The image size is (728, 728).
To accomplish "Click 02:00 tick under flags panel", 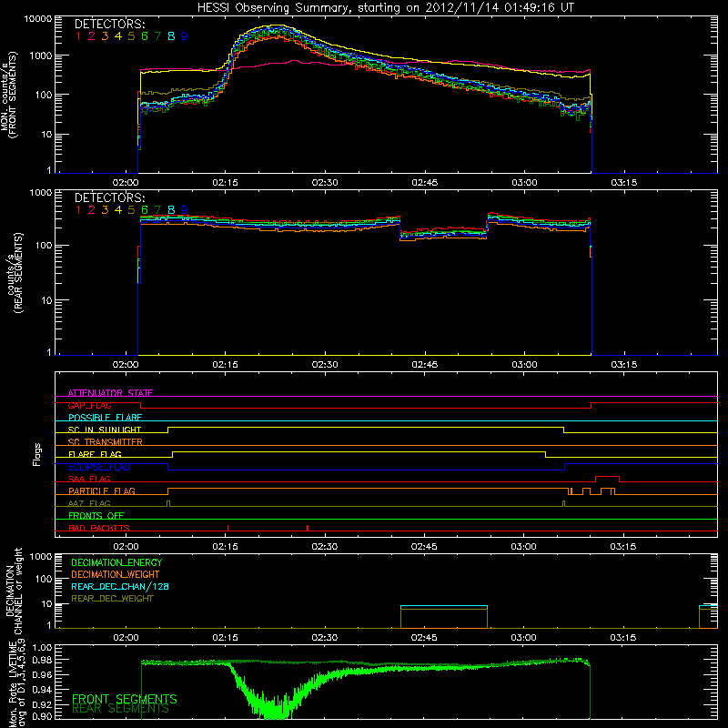I will (126, 547).
